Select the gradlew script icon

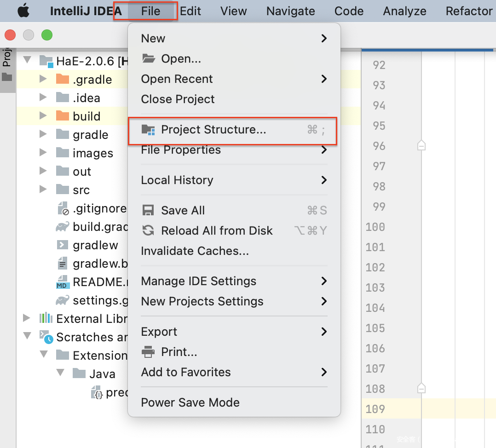62,245
